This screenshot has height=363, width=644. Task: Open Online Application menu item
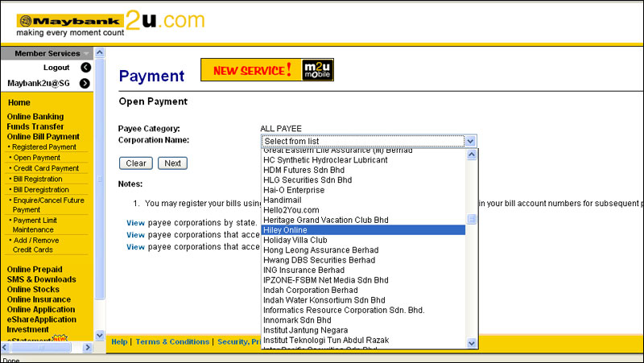point(41,310)
